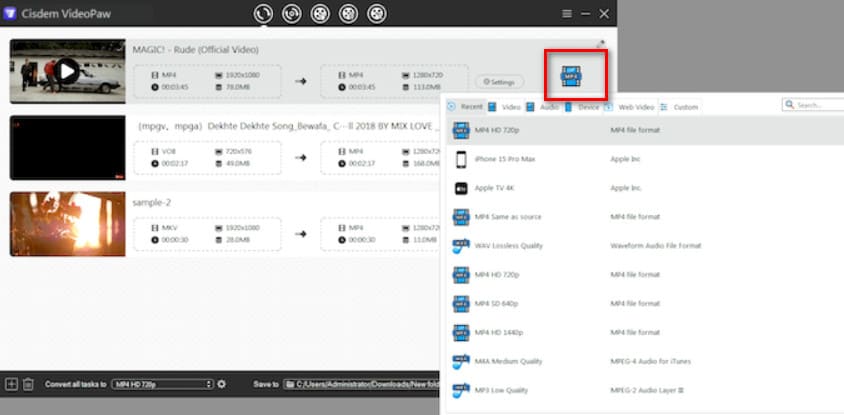
Task: Click the Save to folder path field
Action: coord(360,384)
